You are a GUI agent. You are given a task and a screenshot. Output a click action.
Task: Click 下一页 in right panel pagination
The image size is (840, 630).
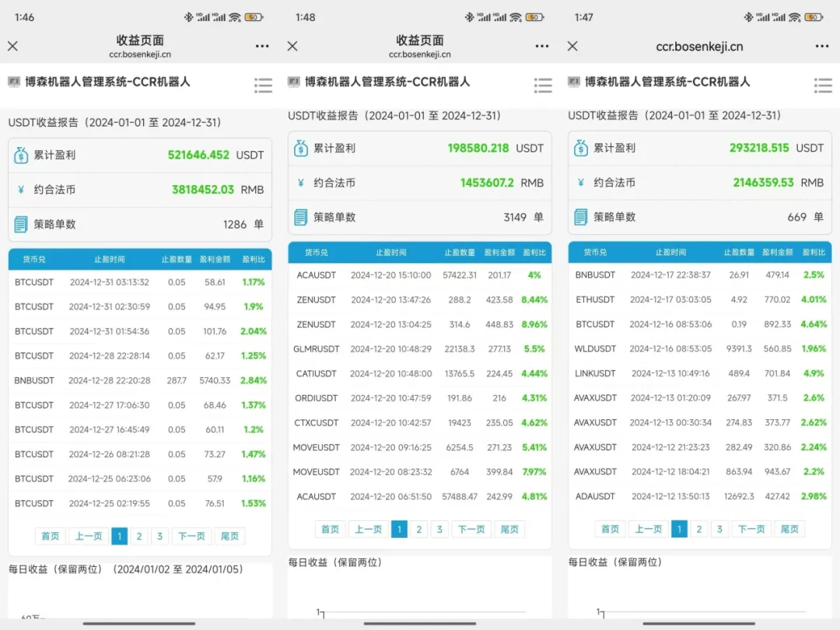(x=751, y=530)
